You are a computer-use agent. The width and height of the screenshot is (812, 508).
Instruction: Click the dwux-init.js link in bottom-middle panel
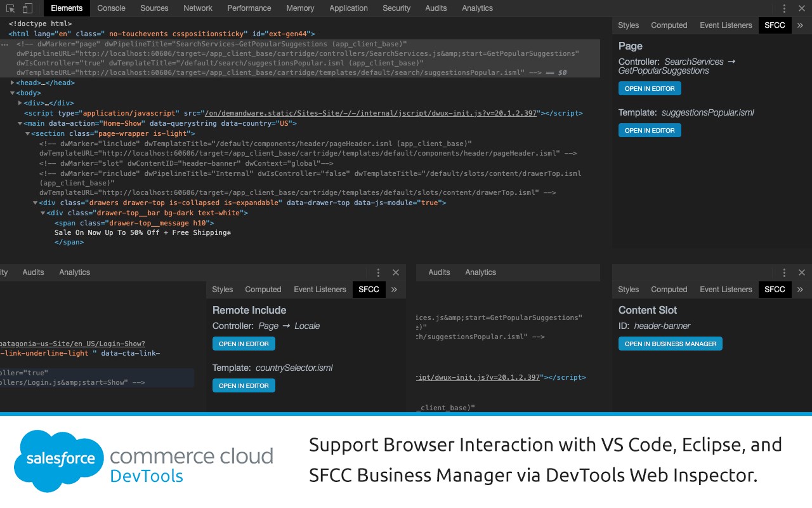(x=478, y=377)
